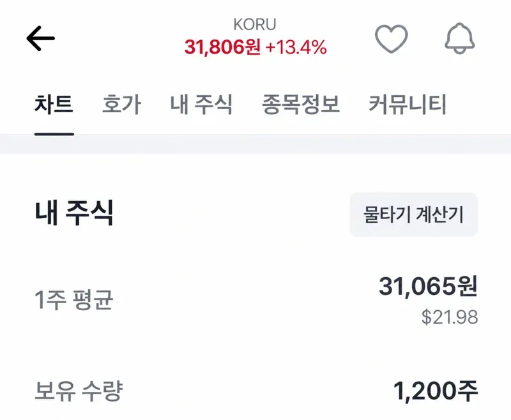
Task: Open the 커뮤니티 tab
Action: pyautogui.click(x=408, y=105)
